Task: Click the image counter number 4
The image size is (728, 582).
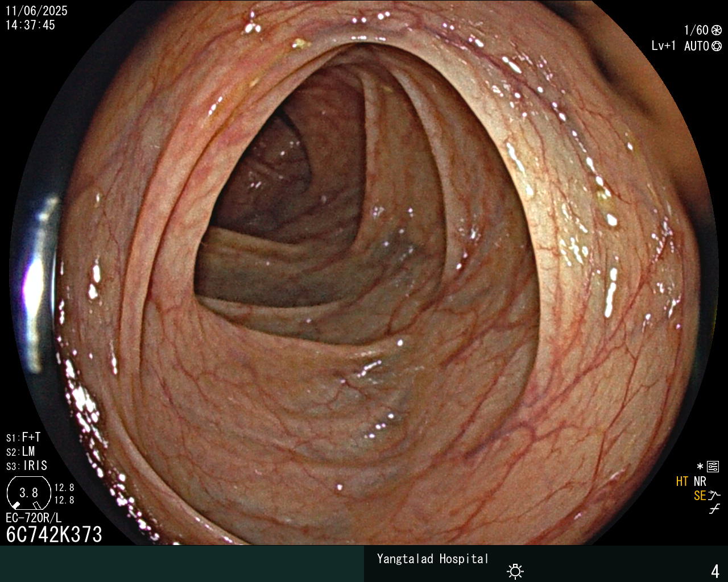Action: (x=715, y=571)
